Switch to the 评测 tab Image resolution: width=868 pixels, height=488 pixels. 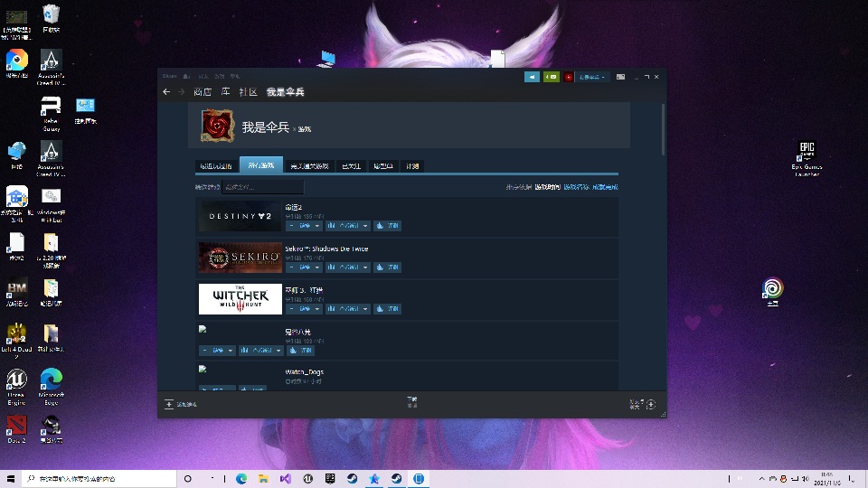coord(412,166)
